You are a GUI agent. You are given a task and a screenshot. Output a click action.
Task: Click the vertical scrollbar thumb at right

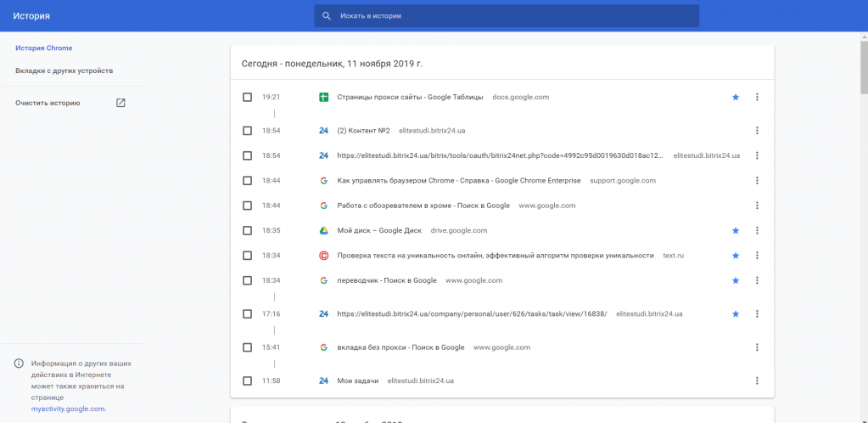[864, 66]
